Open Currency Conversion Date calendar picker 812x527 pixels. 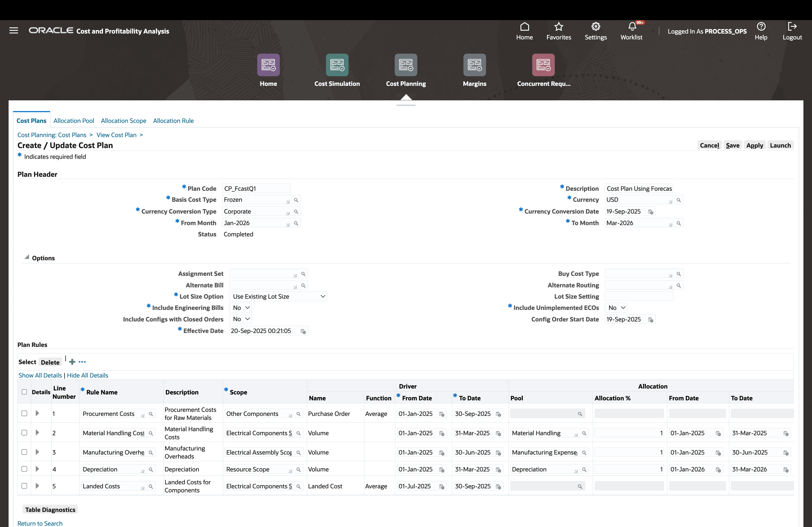point(651,212)
